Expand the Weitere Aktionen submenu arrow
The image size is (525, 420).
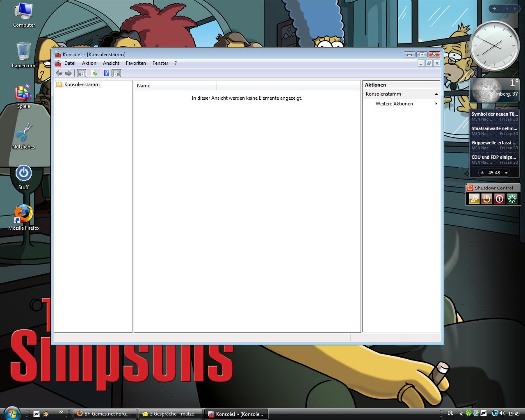pos(436,104)
